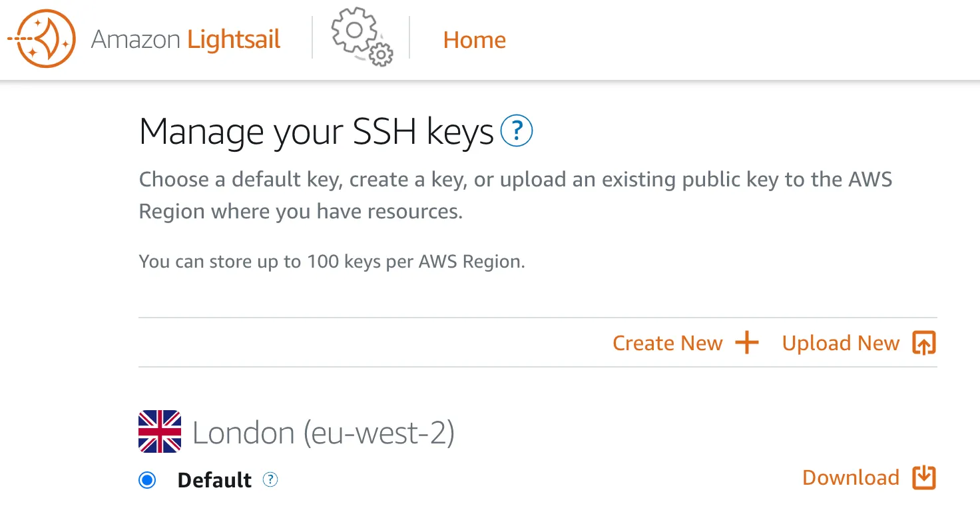
Task: Click the Lightsail circular logo icon
Action: 42,40
